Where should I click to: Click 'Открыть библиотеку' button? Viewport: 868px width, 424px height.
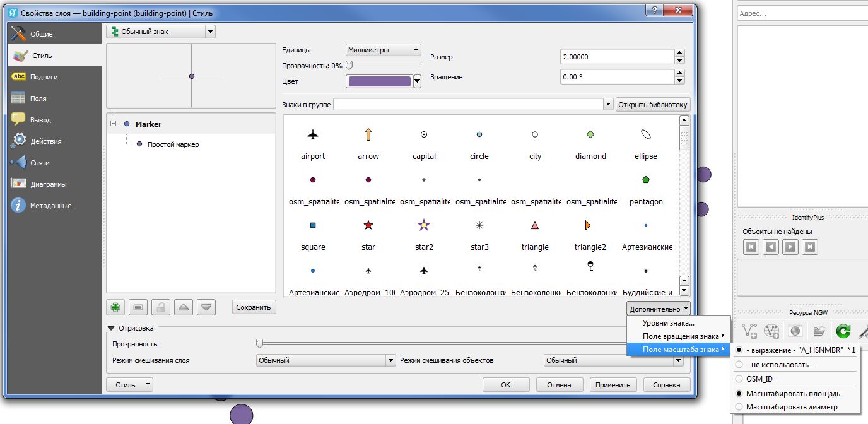tap(654, 105)
